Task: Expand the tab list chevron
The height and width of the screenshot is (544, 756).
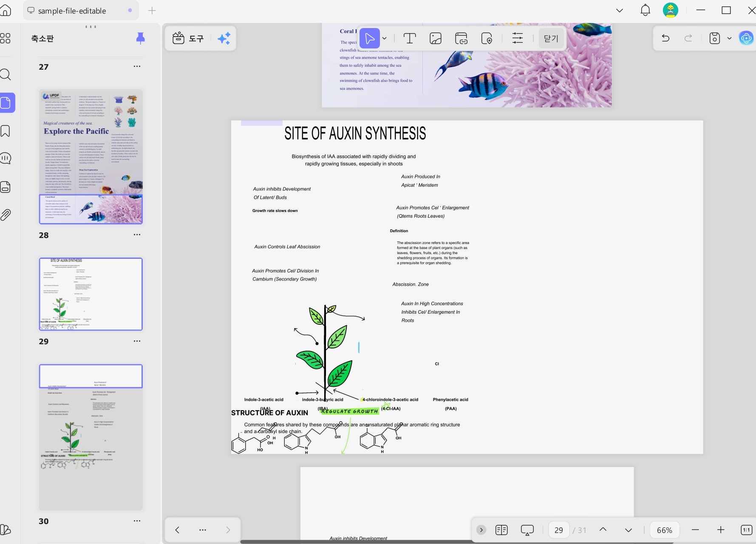Action: pos(620,11)
